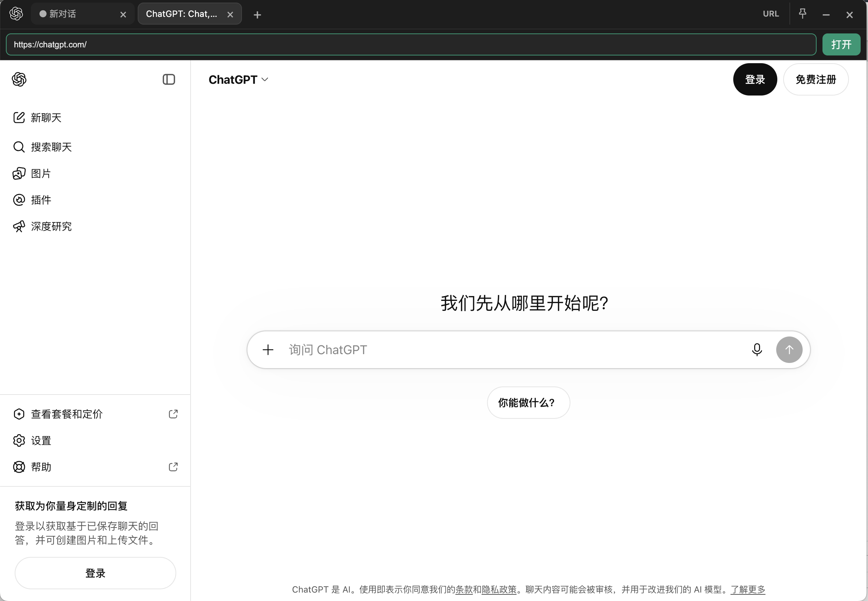Screen dimensions: 868x601
Task: Click the 我们先从哪里开始呢? heading
Action: coord(524,303)
